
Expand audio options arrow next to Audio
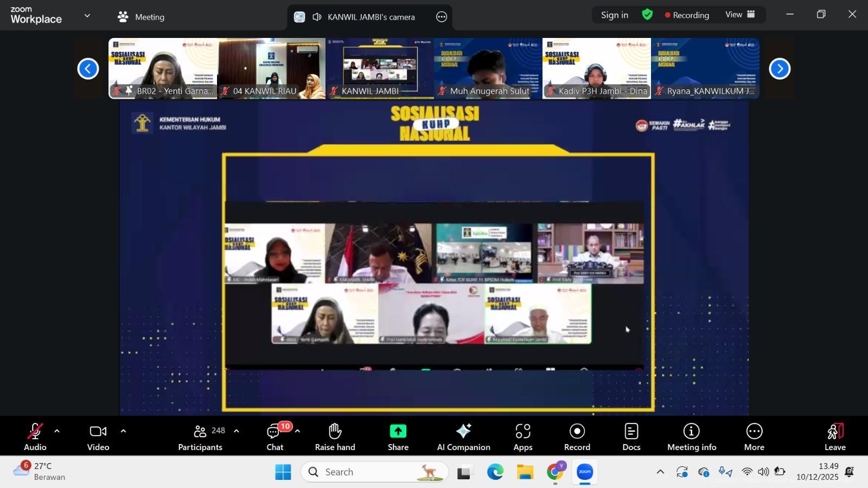pos(57,432)
